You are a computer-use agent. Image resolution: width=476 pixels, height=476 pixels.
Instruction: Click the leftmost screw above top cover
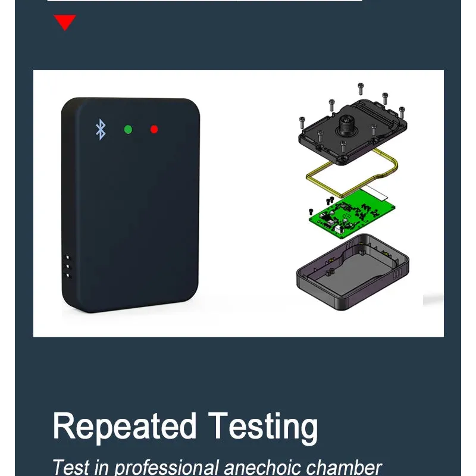(x=302, y=123)
